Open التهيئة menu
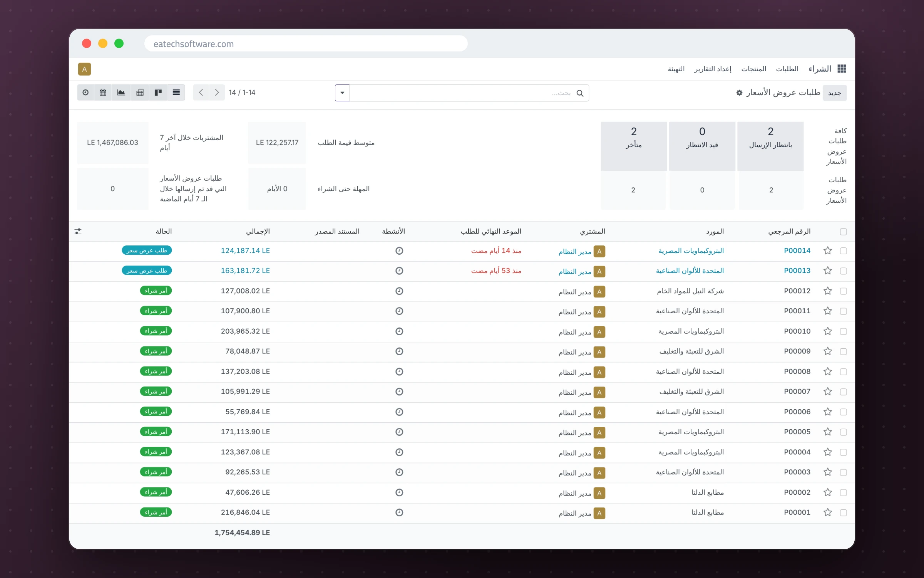This screenshot has height=578, width=924. point(676,69)
